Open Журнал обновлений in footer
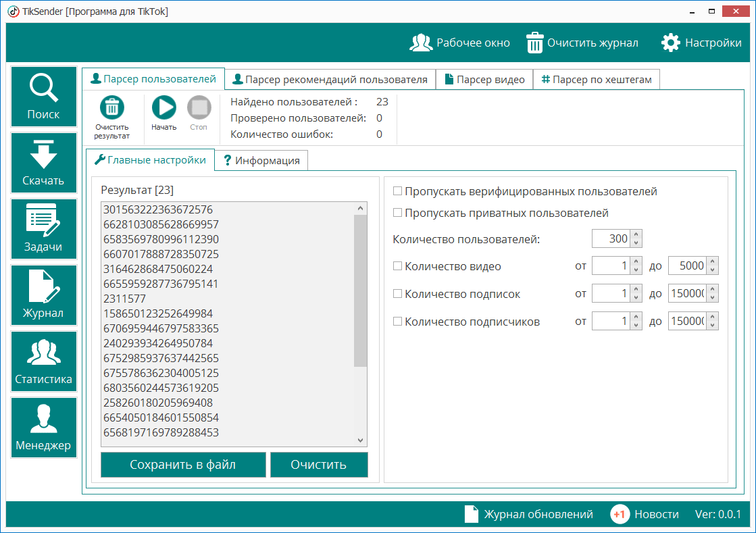Image resolution: width=756 pixels, height=533 pixels. (x=529, y=514)
